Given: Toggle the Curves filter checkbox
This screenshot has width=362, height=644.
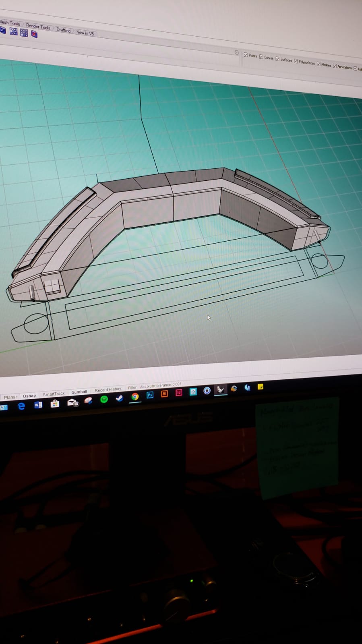Looking at the screenshot, I should tap(261, 57).
